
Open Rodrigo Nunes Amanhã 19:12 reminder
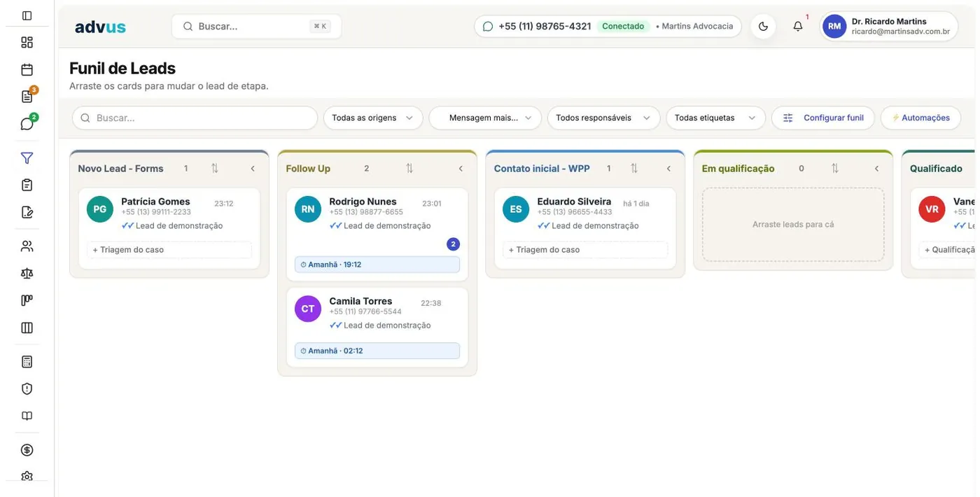coord(377,265)
